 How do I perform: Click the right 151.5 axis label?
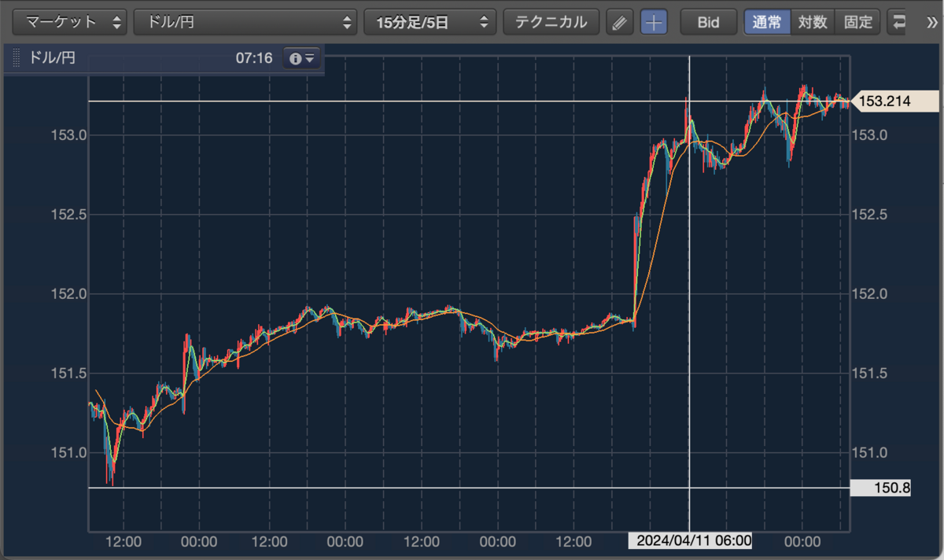pyautogui.click(x=870, y=374)
